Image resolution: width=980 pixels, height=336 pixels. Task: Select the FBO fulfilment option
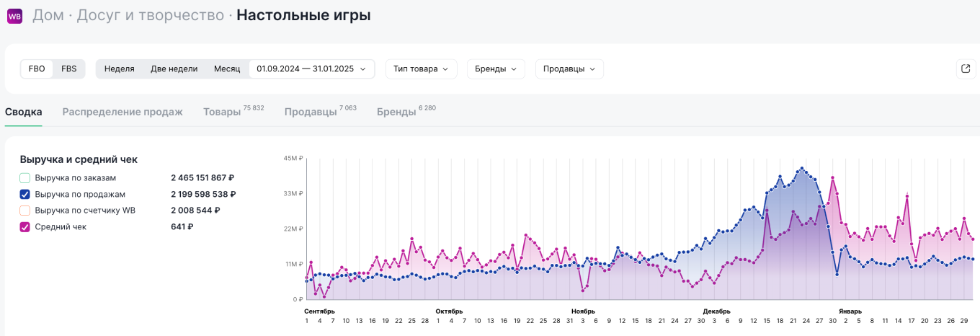pos(37,69)
